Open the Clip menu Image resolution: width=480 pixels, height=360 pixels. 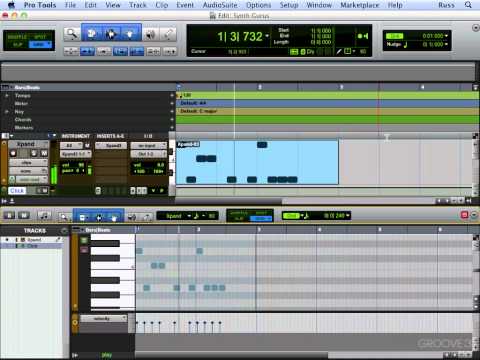point(162,5)
